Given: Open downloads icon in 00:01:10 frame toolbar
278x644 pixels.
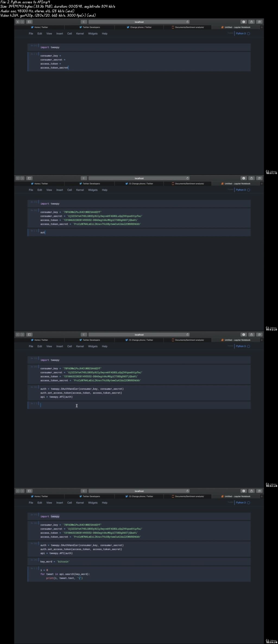Looking at the screenshot, I should tap(244, 22).
